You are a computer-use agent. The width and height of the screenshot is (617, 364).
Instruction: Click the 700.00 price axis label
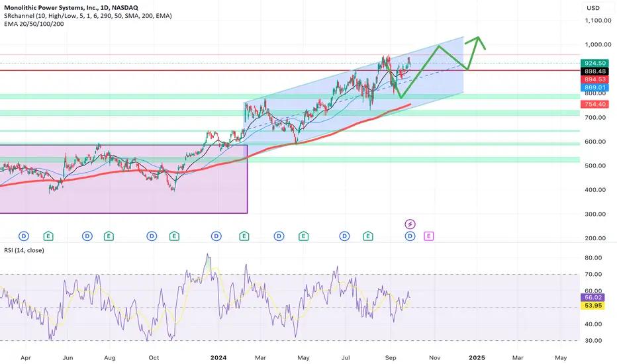pyautogui.click(x=595, y=117)
